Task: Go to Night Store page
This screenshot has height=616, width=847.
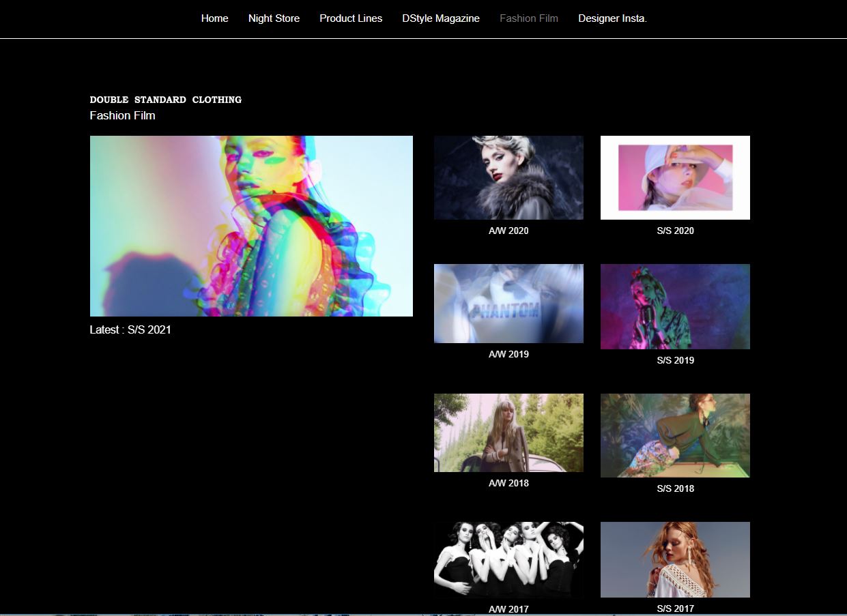Action: pos(274,18)
